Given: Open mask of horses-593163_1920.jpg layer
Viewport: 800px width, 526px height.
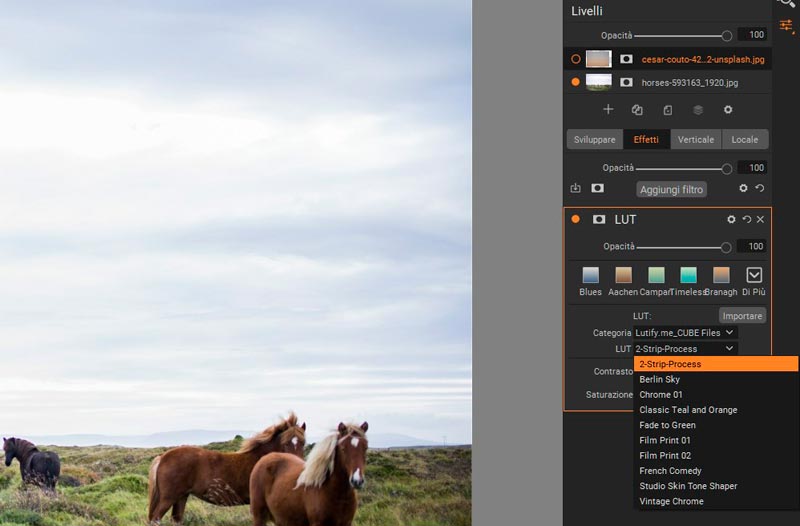Looking at the screenshot, I should (x=626, y=82).
